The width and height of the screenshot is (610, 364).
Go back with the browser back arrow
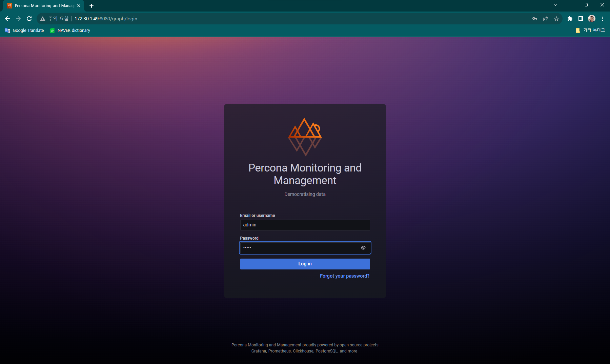click(7, 19)
